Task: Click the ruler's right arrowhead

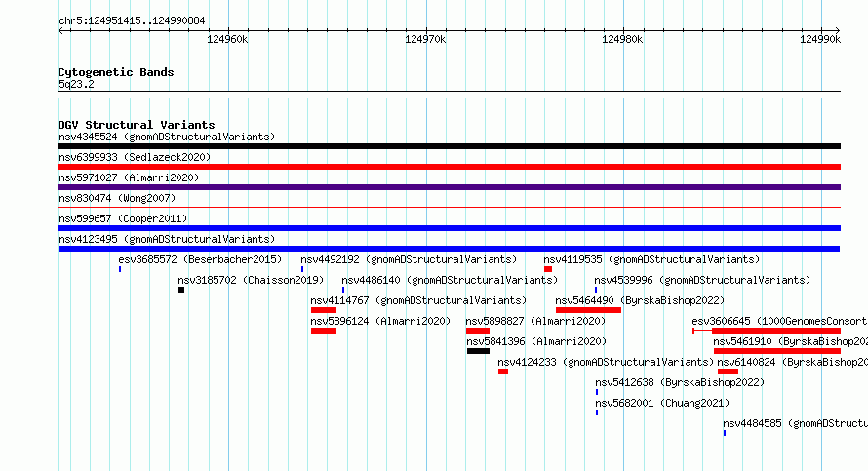Action: 838,31
